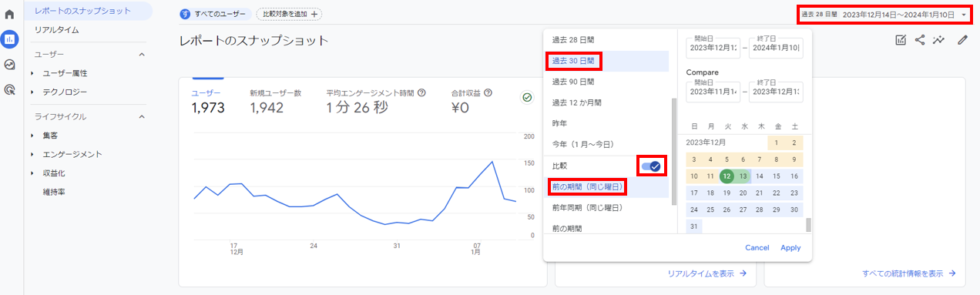Select December 12 in the calendar
Viewport: 980px width, 295px height.
tap(726, 176)
